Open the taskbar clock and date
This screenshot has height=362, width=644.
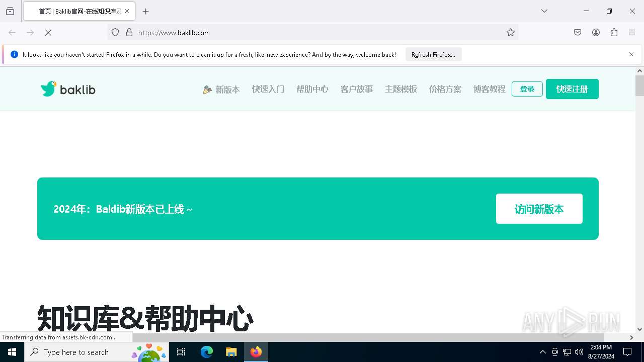pos(601,352)
